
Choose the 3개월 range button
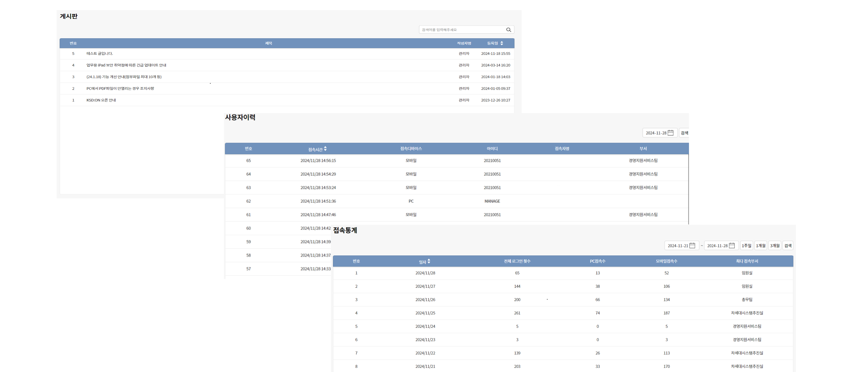[x=775, y=246]
